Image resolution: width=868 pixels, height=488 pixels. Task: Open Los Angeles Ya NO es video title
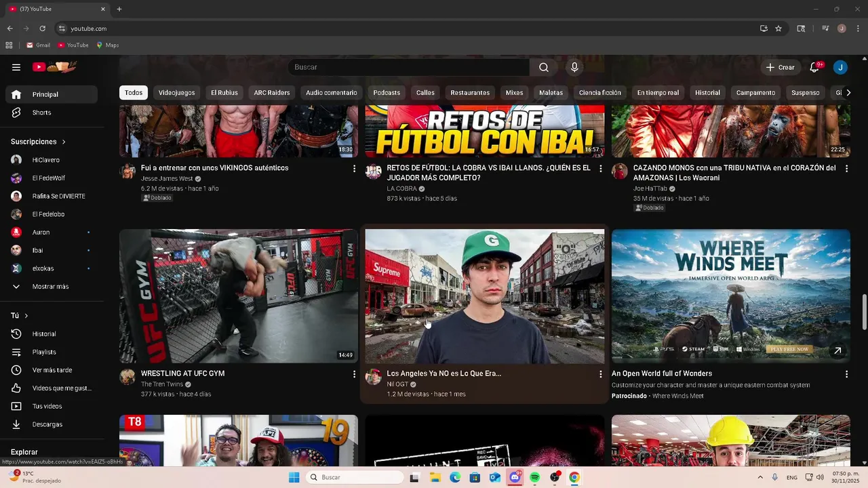tap(443, 373)
